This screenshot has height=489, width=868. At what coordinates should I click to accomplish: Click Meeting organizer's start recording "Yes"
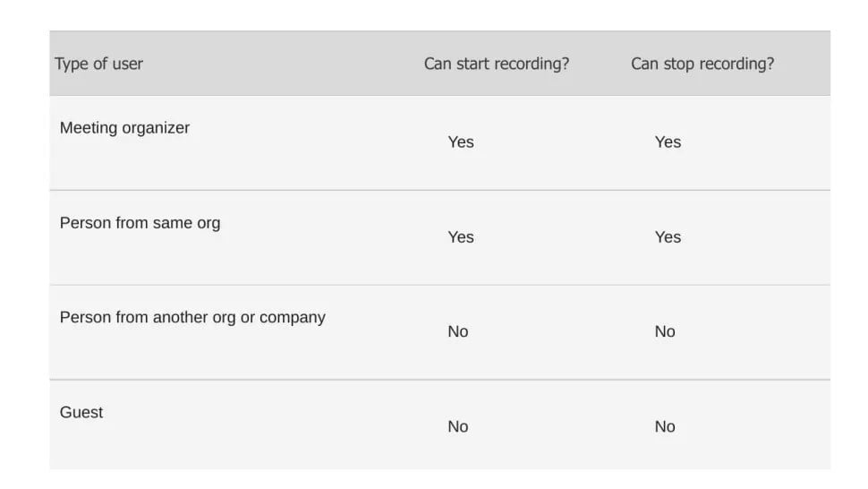(461, 142)
